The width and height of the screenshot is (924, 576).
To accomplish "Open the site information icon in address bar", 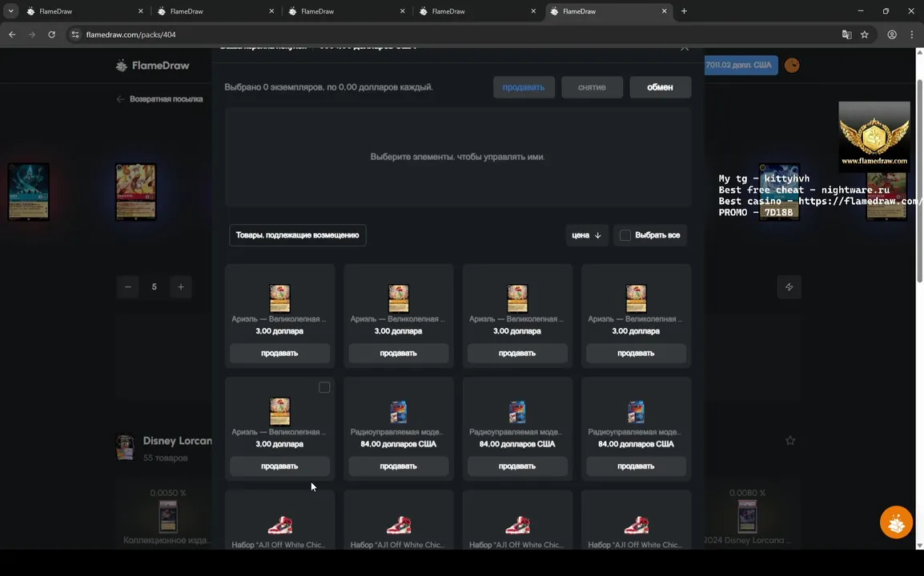I will pyautogui.click(x=74, y=34).
